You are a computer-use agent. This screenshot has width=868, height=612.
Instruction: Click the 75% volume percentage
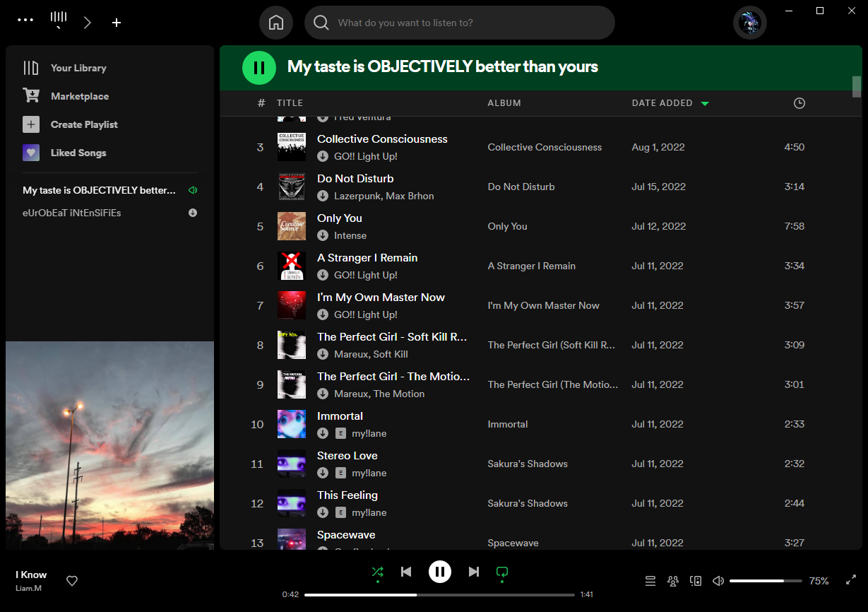click(819, 581)
